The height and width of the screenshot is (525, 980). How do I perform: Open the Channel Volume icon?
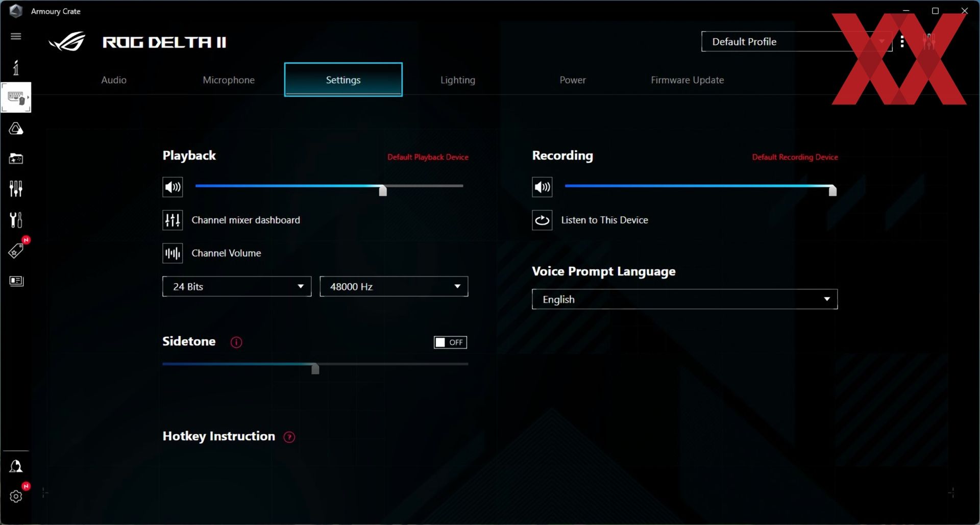pos(173,253)
